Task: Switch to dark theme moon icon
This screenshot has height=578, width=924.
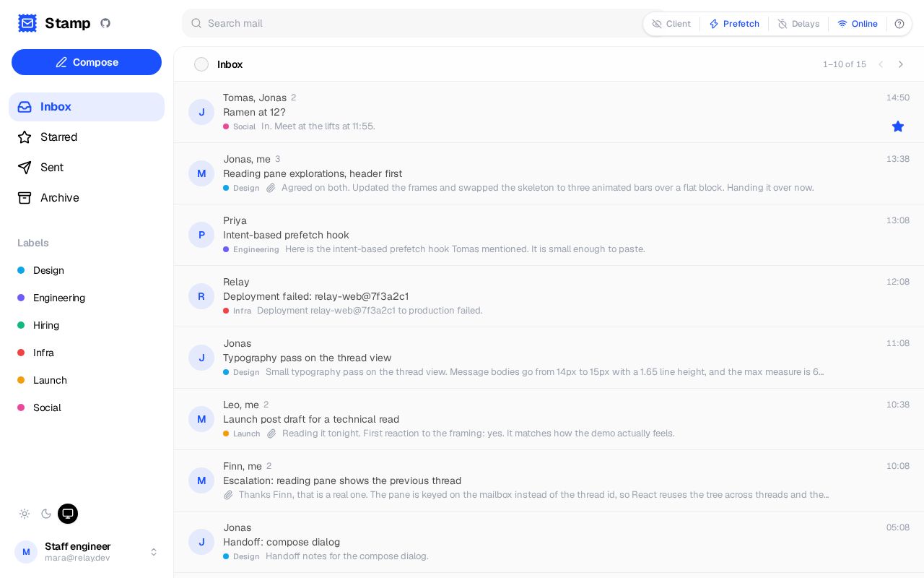Action: 46,514
